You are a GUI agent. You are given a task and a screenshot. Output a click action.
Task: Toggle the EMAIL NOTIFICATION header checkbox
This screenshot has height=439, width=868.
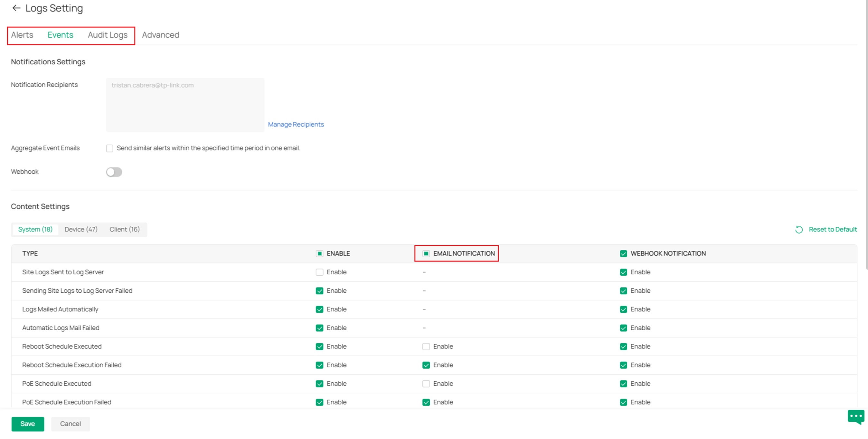(x=426, y=254)
